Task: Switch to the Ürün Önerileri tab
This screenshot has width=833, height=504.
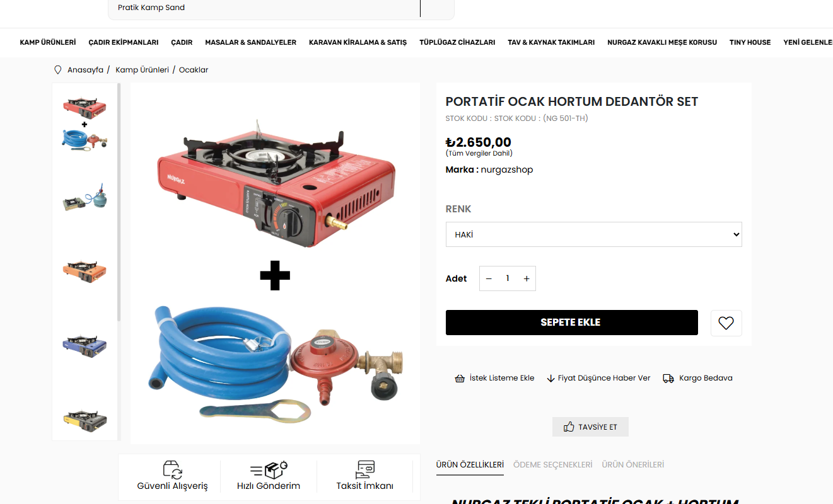Action: pos(633,464)
